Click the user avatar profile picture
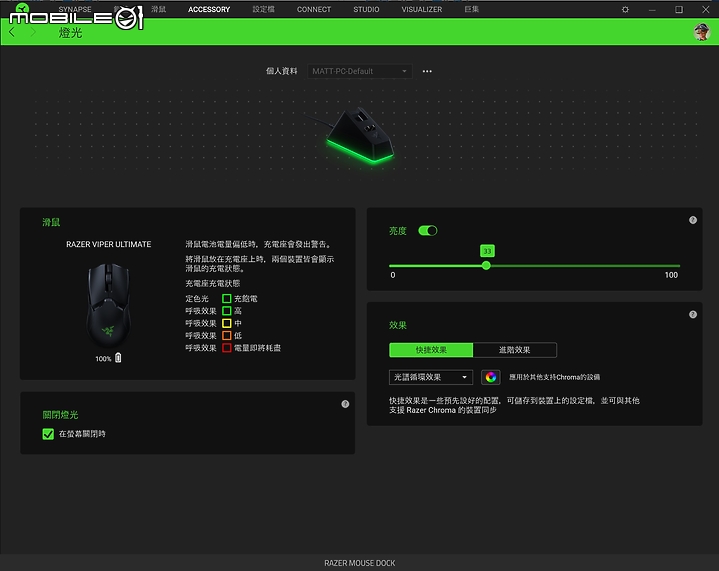The height and width of the screenshot is (571, 719). coord(702,32)
